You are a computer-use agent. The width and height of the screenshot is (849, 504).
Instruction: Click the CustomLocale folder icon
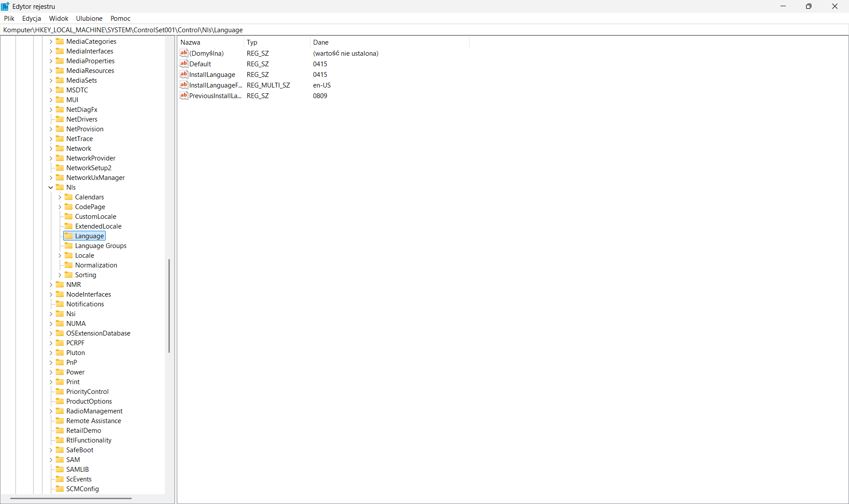pos(69,216)
